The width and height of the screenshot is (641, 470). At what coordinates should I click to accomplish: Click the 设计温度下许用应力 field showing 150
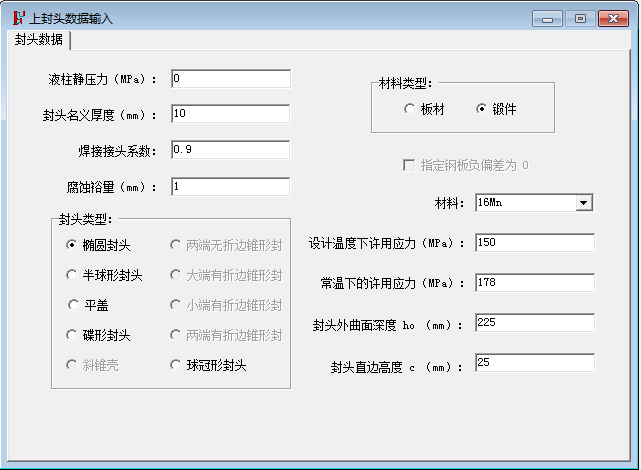(535, 243)
